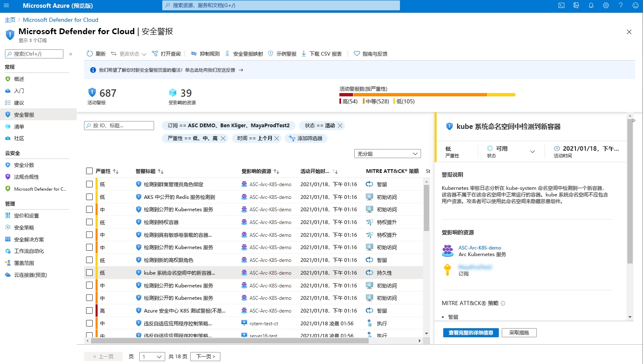Image resolution: width=643 pixels, height=364 pixels.
Task: Open Community in the sidebar
Action: 19,138
